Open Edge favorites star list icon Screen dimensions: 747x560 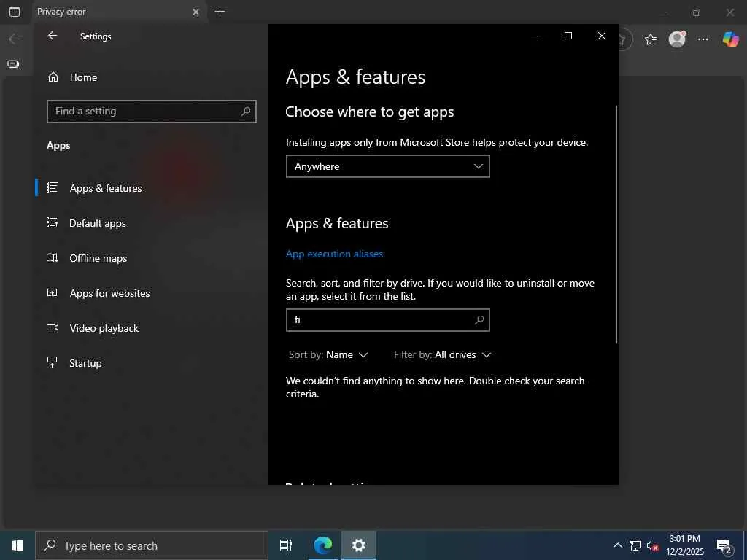650,39
